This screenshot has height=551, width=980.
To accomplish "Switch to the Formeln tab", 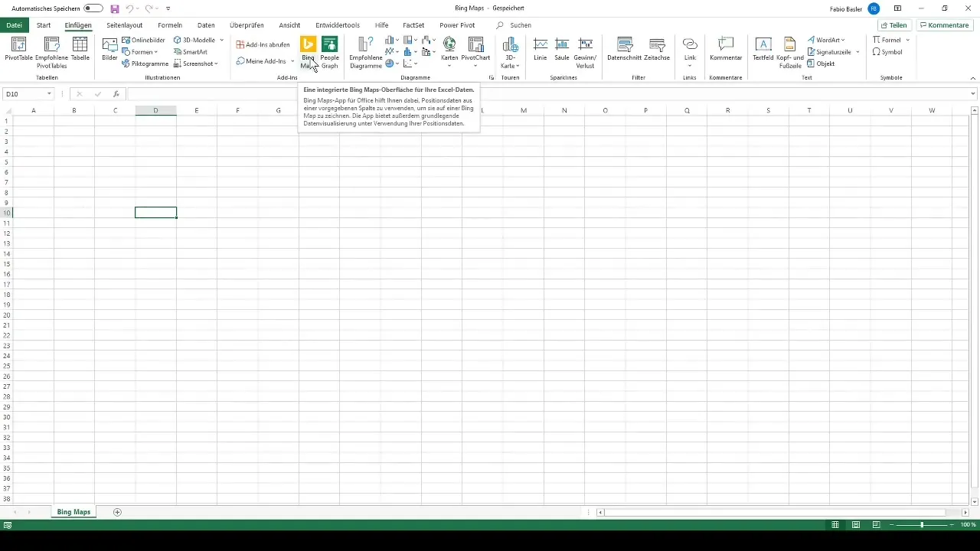I will [170, 25].
